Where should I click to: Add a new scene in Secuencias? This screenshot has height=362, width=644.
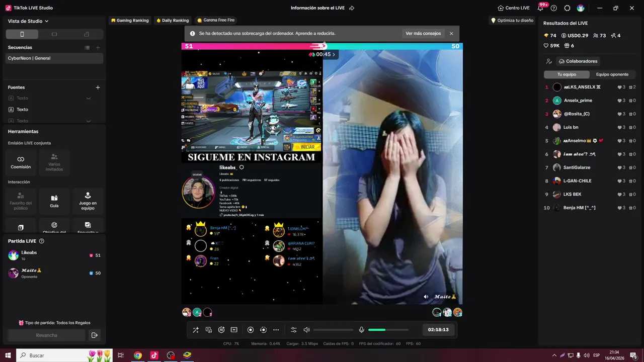click(98, 47)
